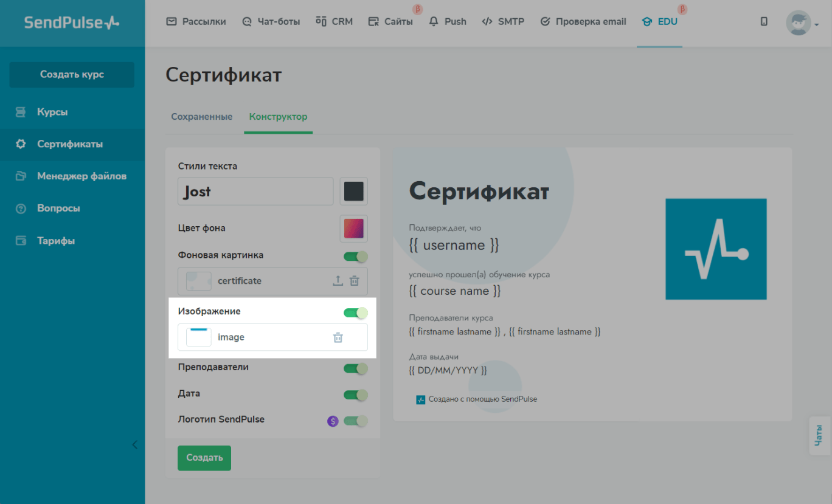Open the CRM section

click(335, 21)
